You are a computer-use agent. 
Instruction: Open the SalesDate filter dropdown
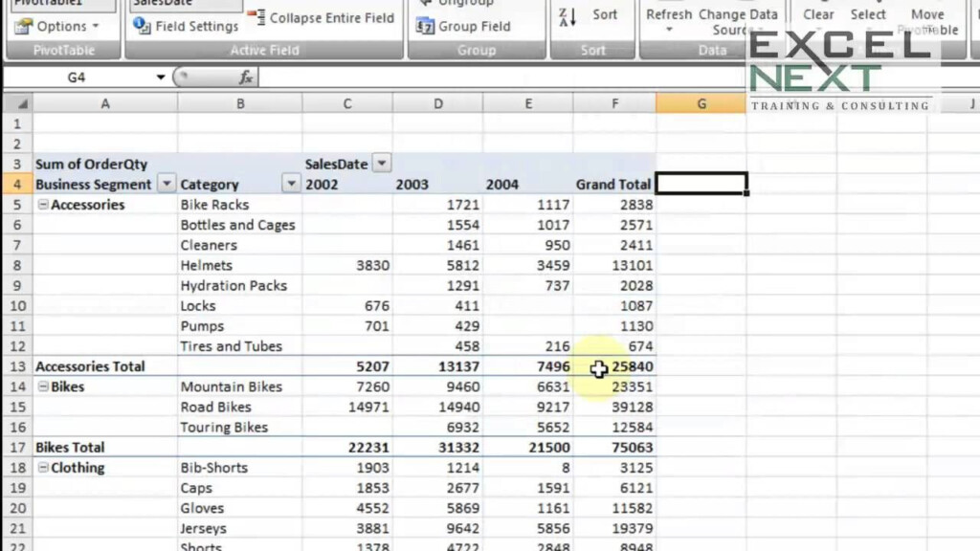pos(381,164)
